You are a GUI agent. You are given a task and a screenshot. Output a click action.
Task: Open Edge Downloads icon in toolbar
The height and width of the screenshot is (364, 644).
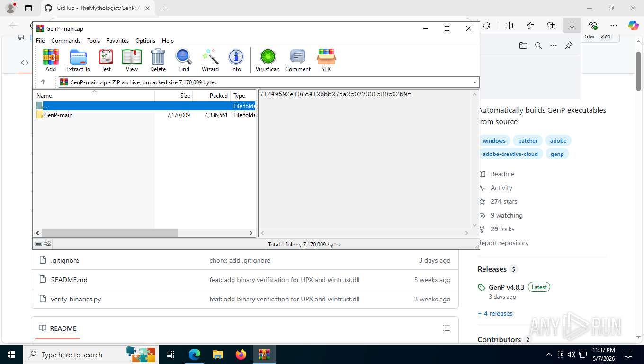click(572, 26)
